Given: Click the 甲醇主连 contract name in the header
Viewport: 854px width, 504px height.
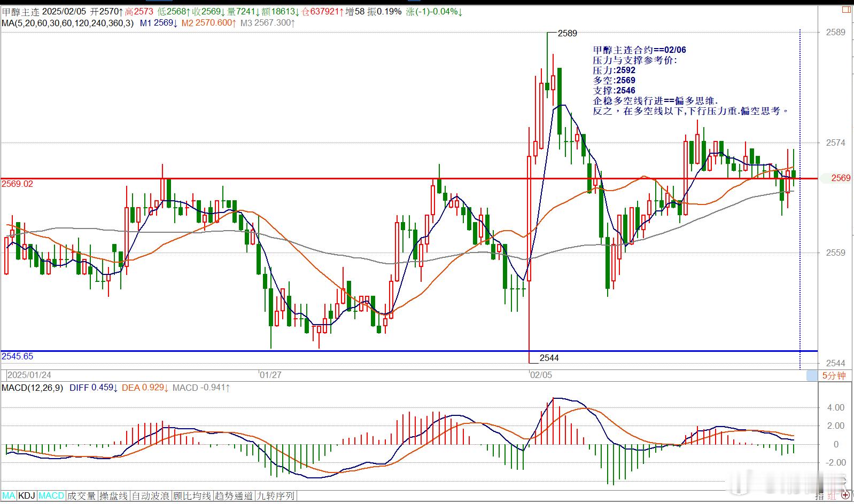Looking at the screenshot, I should pyautogui.click(x=20, y=11).
